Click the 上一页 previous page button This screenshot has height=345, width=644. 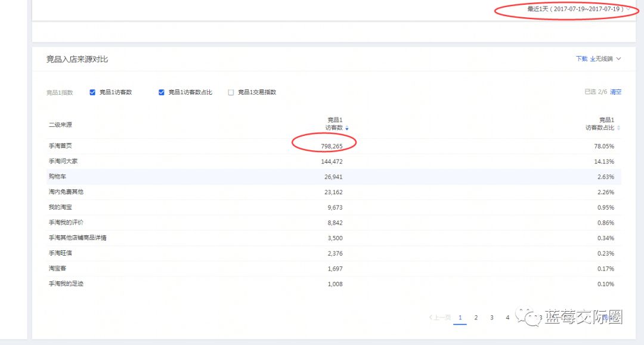point(440,318)
